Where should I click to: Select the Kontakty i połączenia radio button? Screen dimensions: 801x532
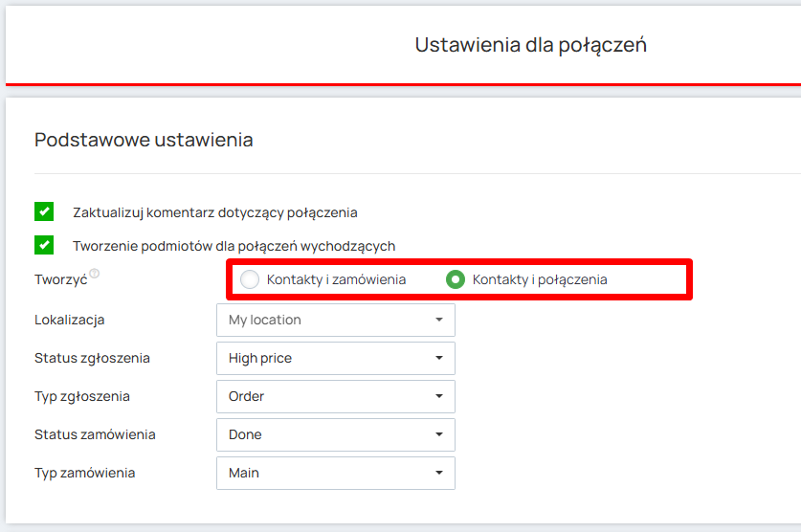click(x=456, y=279)
